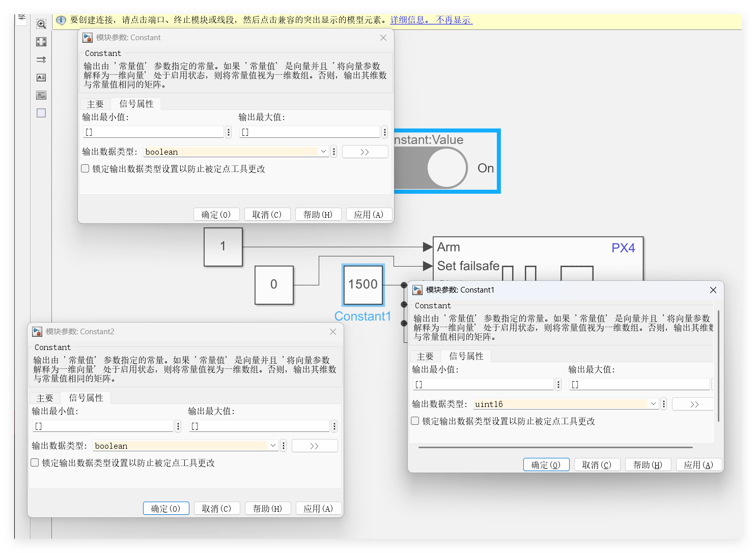Click the zoom-in magnifier icon in the left palette

41,24
